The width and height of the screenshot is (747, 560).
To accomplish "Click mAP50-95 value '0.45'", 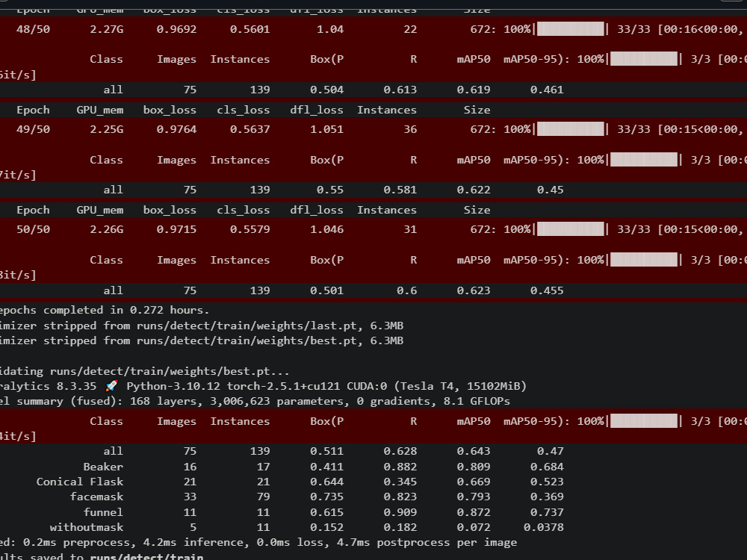I will (551, 190).
